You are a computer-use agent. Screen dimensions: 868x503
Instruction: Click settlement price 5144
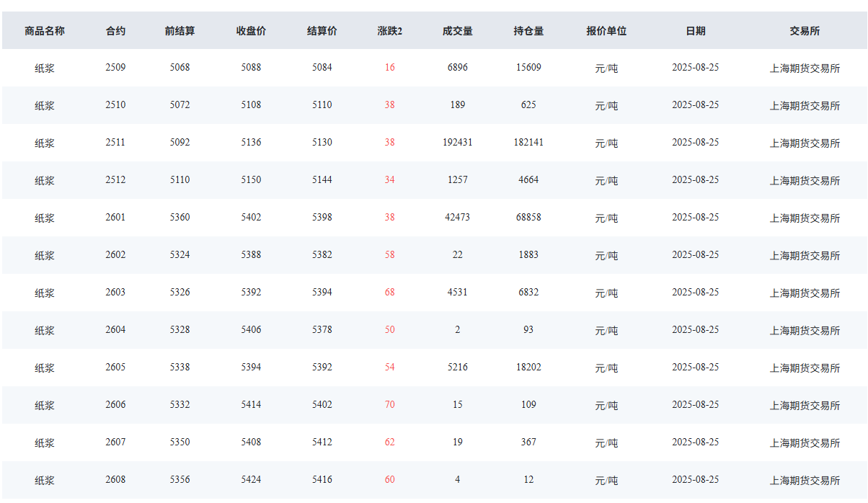click(322, 180)
